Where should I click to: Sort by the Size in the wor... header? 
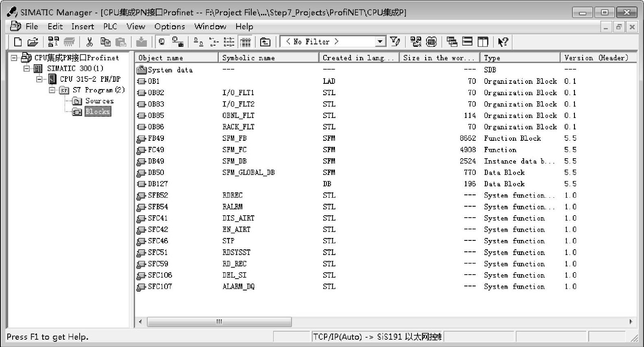(x=439, y=58)
